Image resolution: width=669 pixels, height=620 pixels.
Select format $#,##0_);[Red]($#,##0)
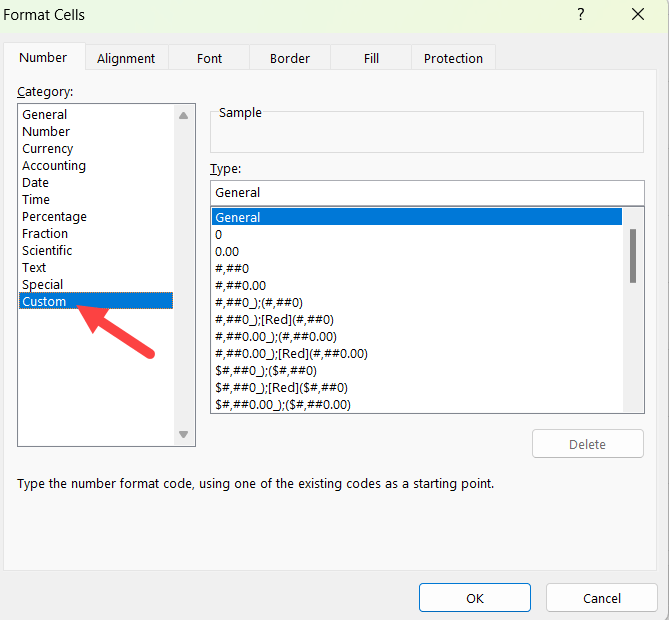(x=417, y=387)
